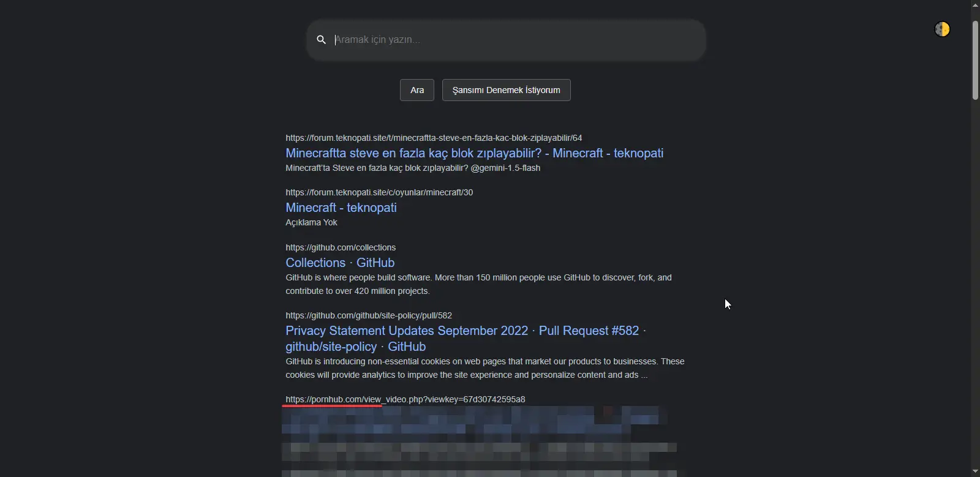Click the github.com/github/site-policy/pull/582 URL text
The image size is (980, 477).
coord(369,315)
